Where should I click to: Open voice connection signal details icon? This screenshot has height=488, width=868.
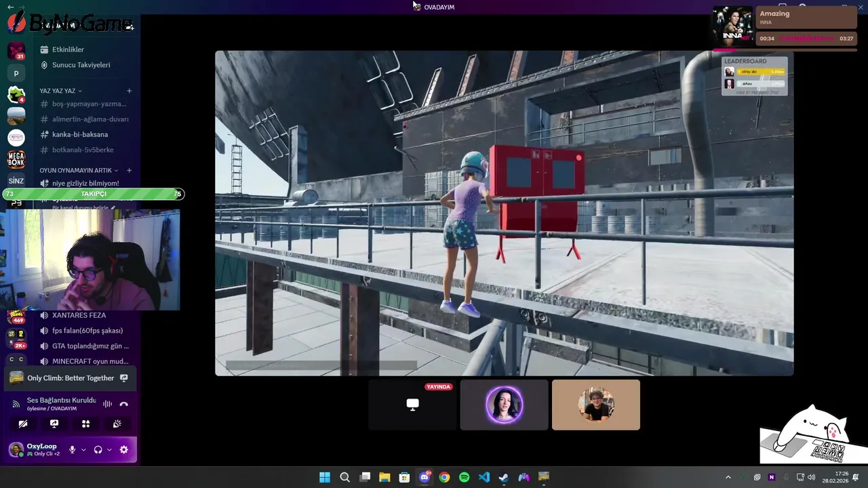pyautogui.click(x=17, y=404)
